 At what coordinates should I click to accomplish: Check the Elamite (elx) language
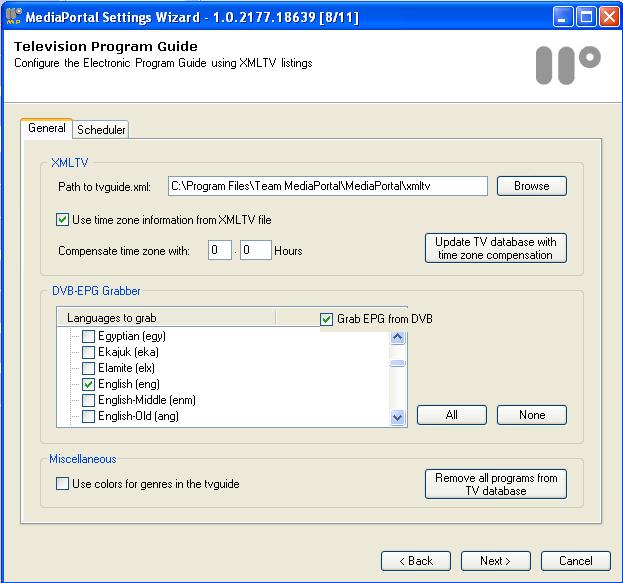coord(88,368)
